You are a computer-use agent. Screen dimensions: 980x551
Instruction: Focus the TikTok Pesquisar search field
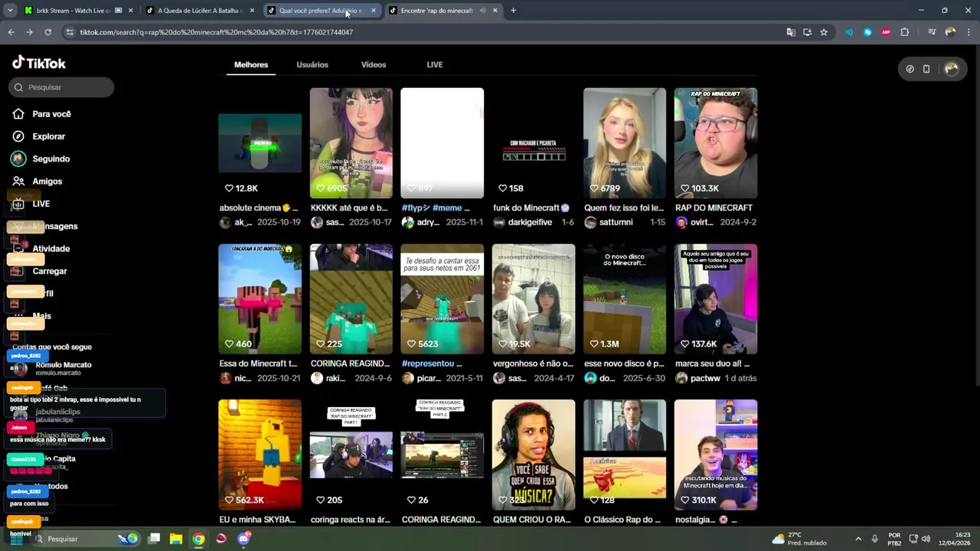point(61,87)
